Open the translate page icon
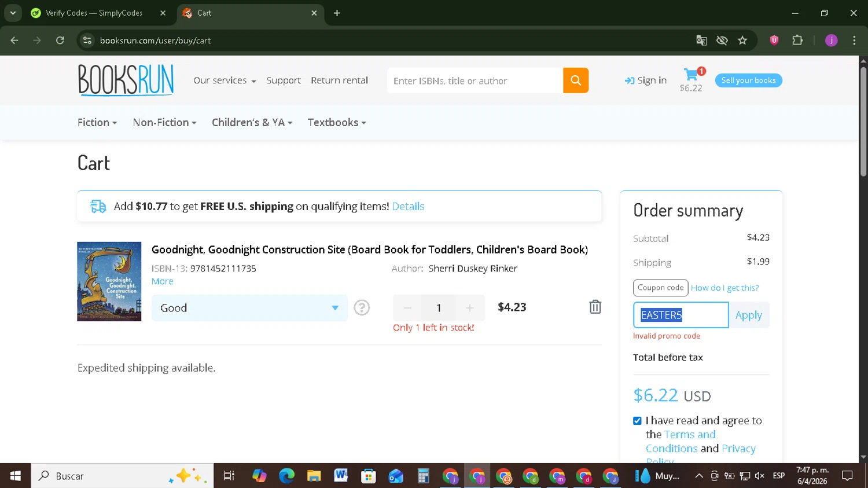This screenshot has width=868, height=488. (701, 41)
